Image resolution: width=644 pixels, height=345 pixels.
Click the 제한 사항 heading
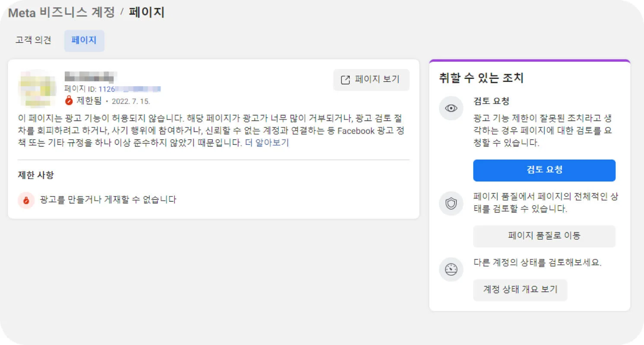[36, 175]
